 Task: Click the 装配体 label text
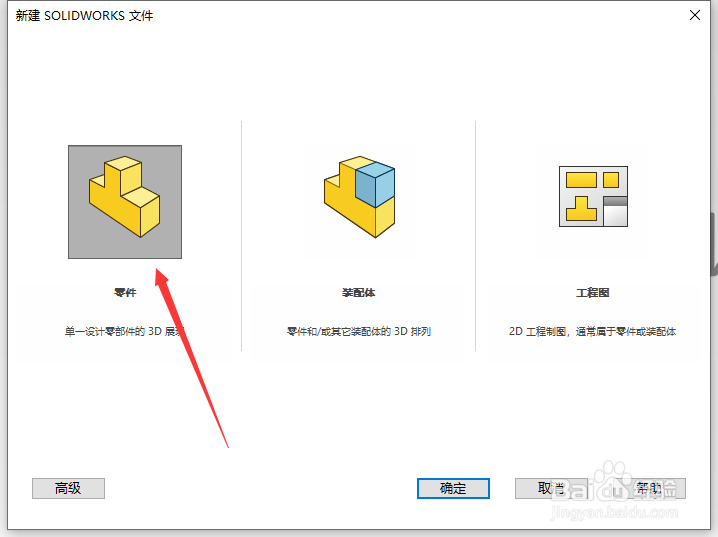tap(359, 293)
